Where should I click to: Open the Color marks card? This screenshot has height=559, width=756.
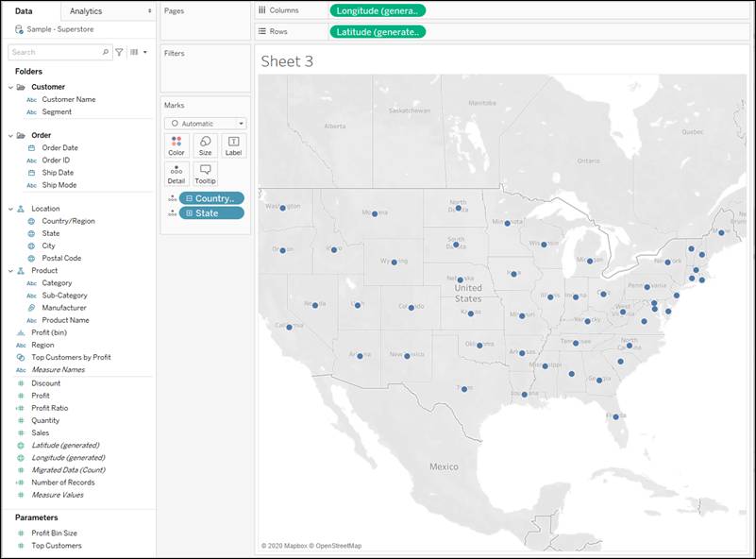click(x=176, y=145)
